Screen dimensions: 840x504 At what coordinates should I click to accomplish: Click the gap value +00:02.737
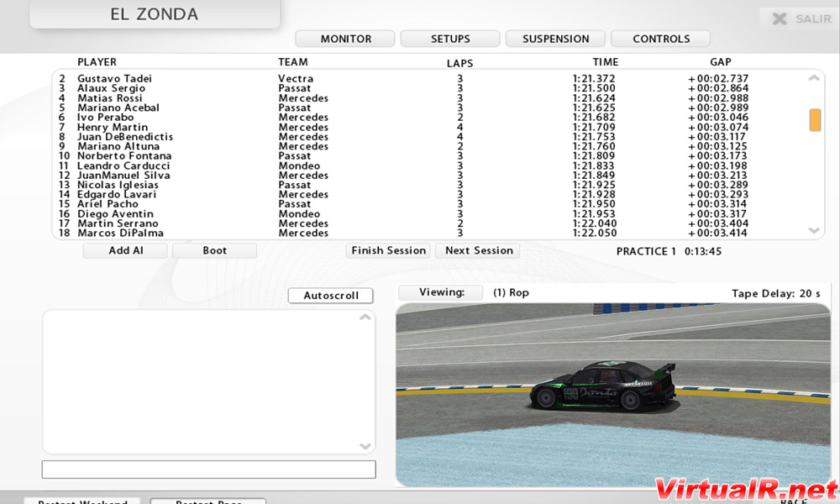point(718,79)
